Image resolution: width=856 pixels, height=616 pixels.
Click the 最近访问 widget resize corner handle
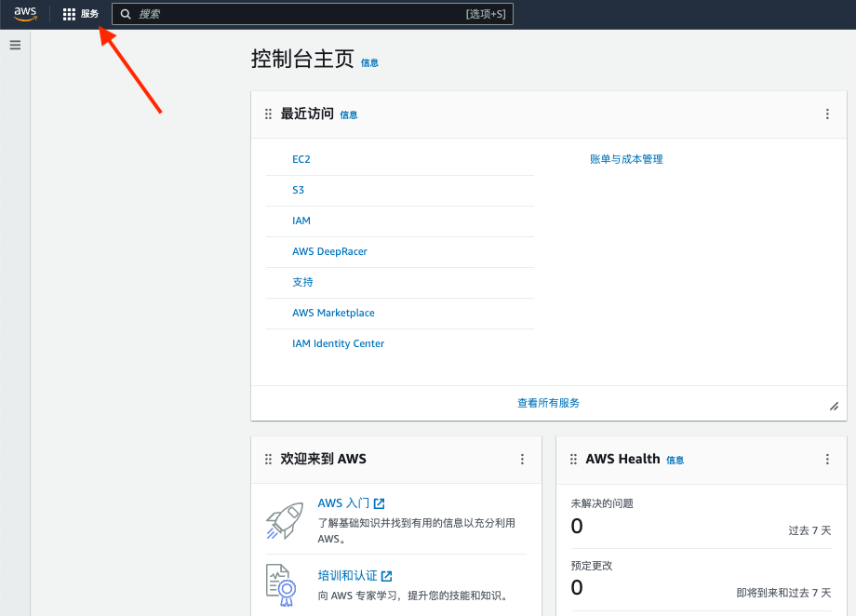(x=834, y=407)
